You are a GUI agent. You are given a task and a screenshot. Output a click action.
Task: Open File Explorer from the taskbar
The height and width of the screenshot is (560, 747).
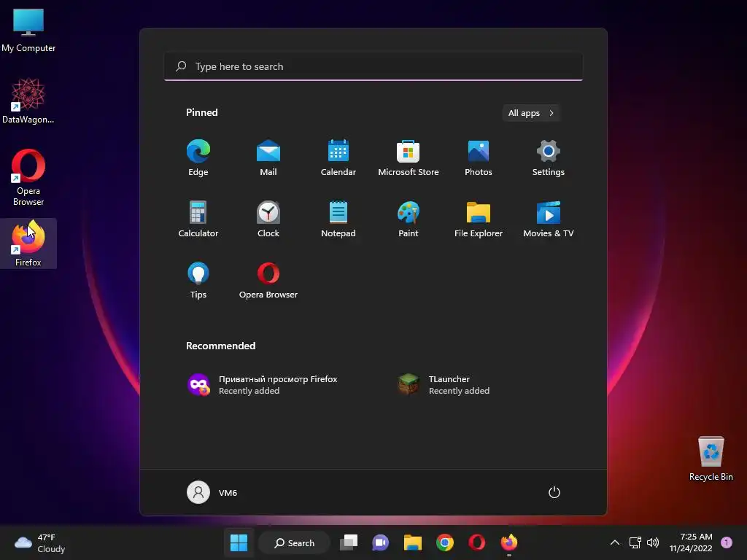(413, 542)
